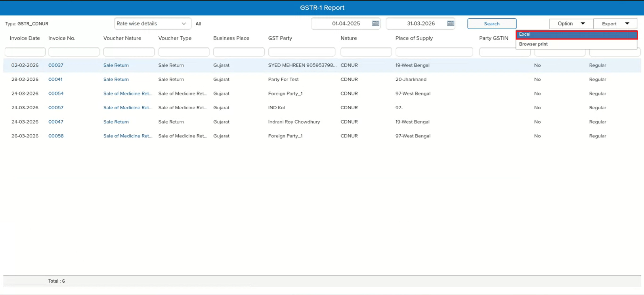Open the Option dropdown menu

(x=571, y=24)
